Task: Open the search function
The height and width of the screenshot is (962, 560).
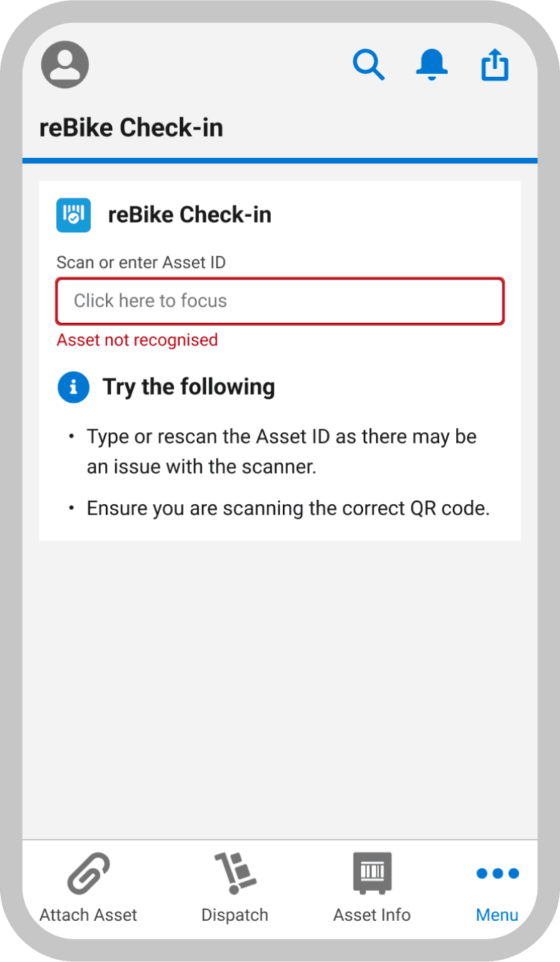Action: [x=369, y=64]
